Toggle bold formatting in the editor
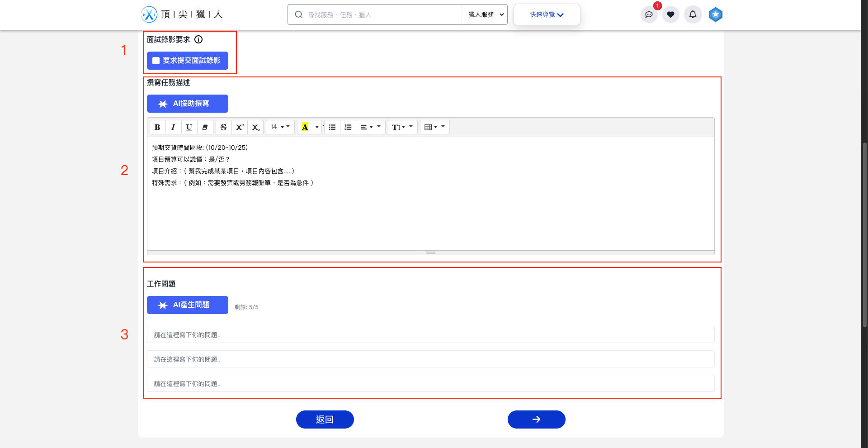The image size is (868, 448). point(157,127)
